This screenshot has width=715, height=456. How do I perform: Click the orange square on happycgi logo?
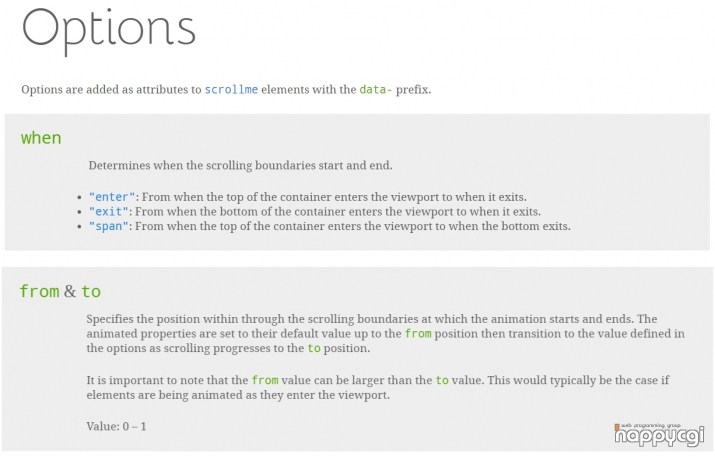(617, 427)
